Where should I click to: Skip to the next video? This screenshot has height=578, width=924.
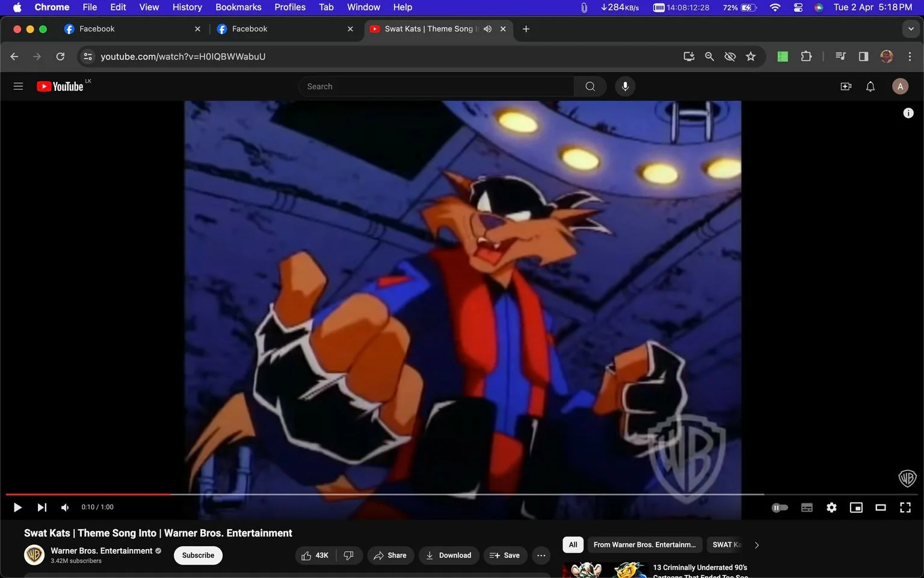point(42,508)
